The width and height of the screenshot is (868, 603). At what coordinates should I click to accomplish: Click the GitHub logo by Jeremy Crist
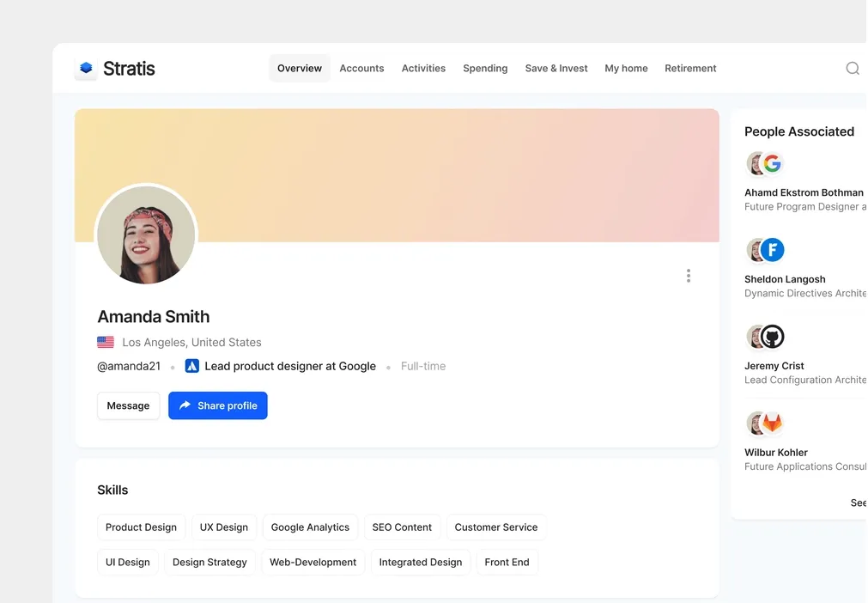772,336
